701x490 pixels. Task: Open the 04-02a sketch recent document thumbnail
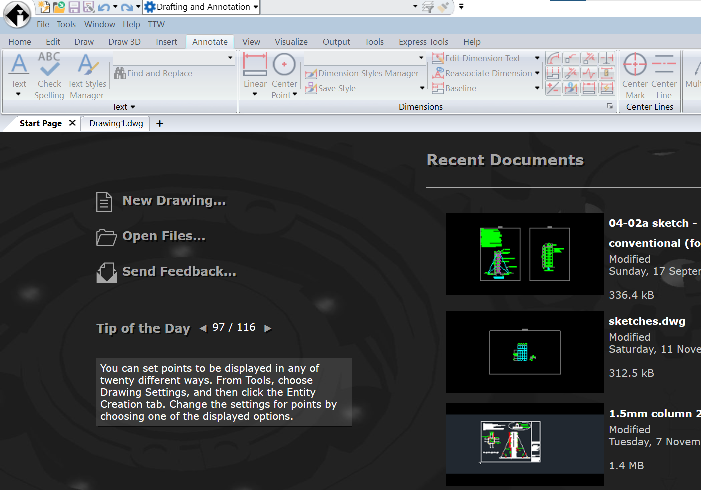[525, 254]
